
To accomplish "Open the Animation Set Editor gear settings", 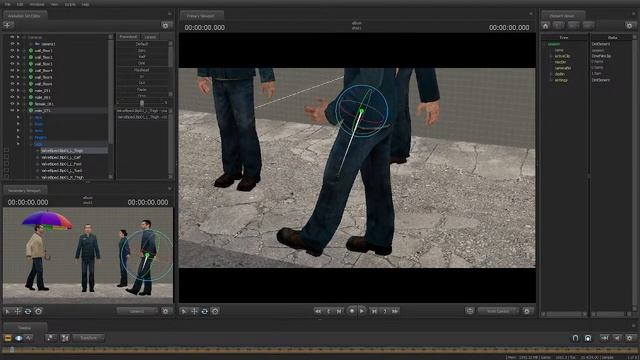I will tap(165, 25).
